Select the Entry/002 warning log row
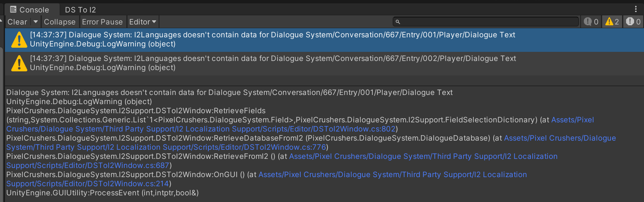Image resolution: width=644 pixels, height=202 pixels. click(324, 63)
